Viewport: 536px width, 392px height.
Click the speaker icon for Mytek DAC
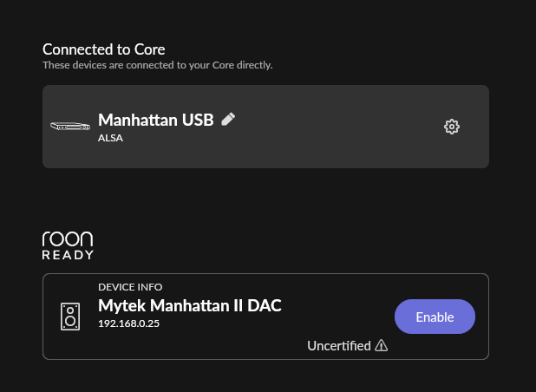pos(69,316)
